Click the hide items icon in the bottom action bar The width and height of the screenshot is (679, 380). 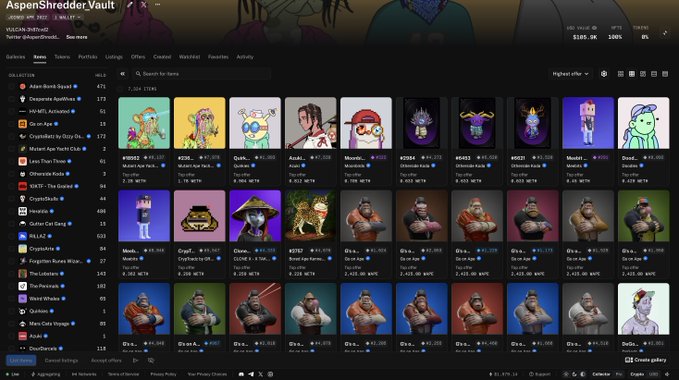pyautogui.click(x=151, y=360)
